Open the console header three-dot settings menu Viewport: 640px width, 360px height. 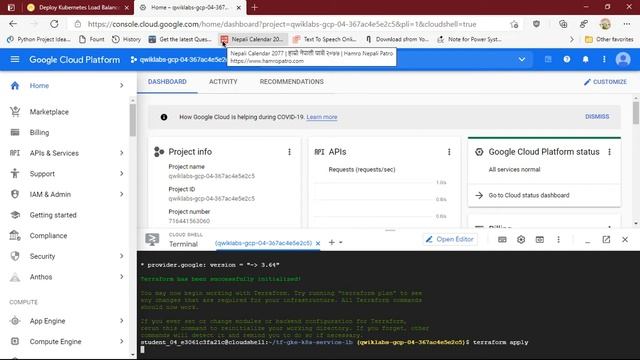(x=604, y=60)
